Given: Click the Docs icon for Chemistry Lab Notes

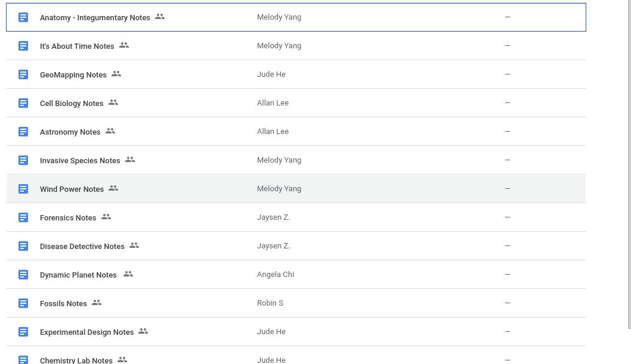Looking at the screenshot, I should coord(23,360).
